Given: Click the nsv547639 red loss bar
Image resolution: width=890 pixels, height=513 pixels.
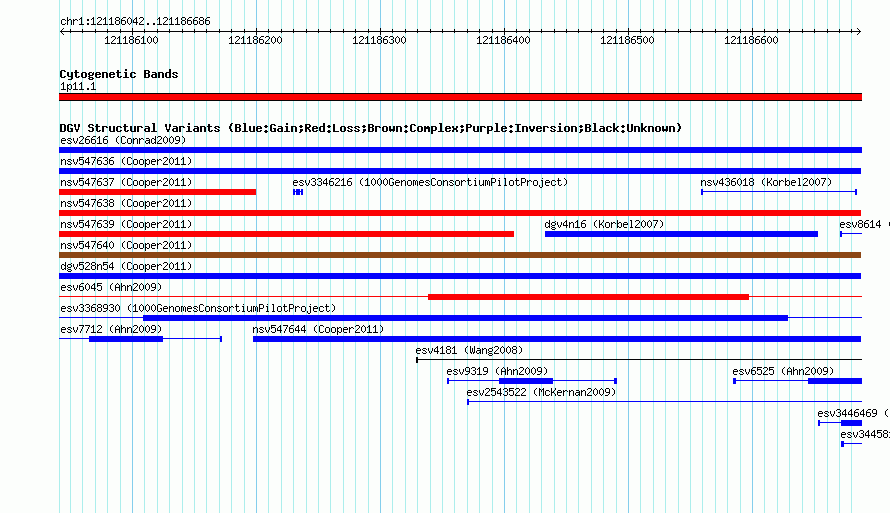Looking at the screenshot, I should (286, 234).
